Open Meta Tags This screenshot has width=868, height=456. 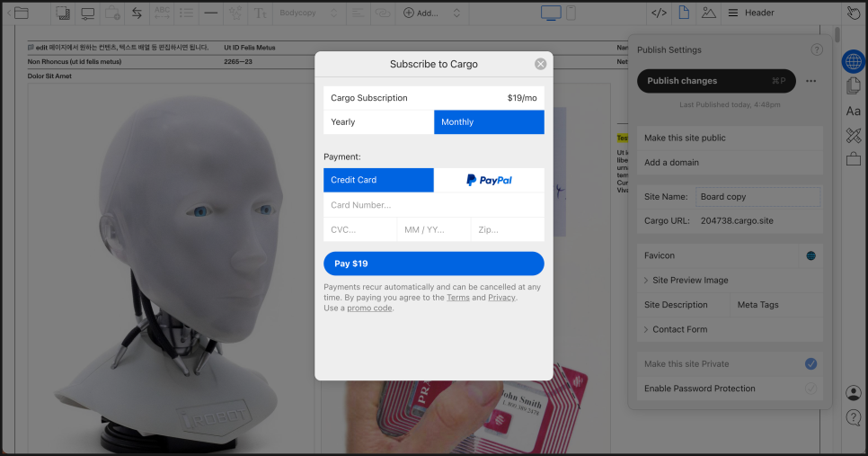pos(776,305)
